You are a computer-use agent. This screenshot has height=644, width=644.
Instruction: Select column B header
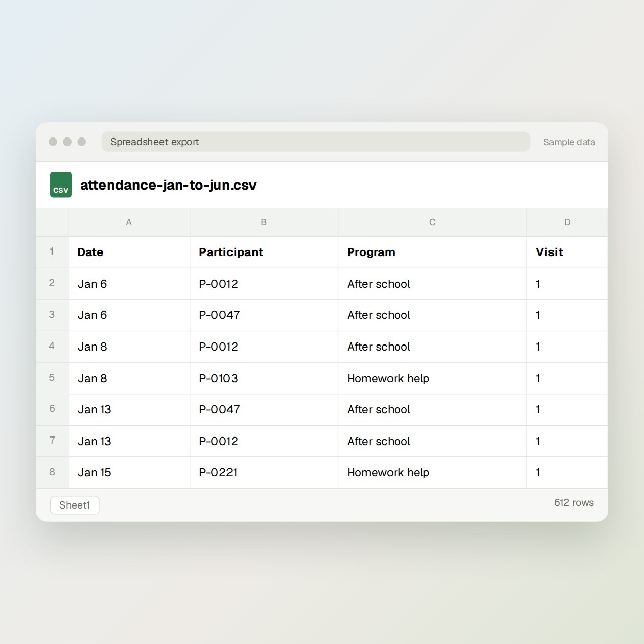point(264,222)
